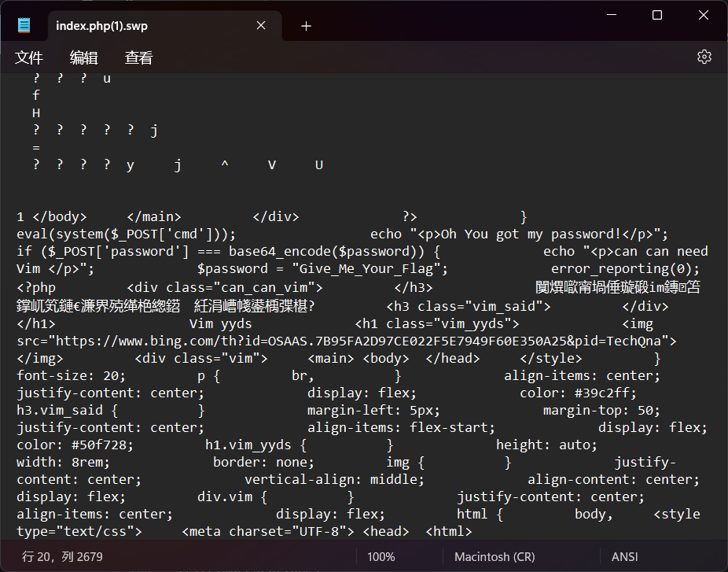Minimize the Notepad window
The width and height of the screenshot is (728, 572).
point(612,15)
